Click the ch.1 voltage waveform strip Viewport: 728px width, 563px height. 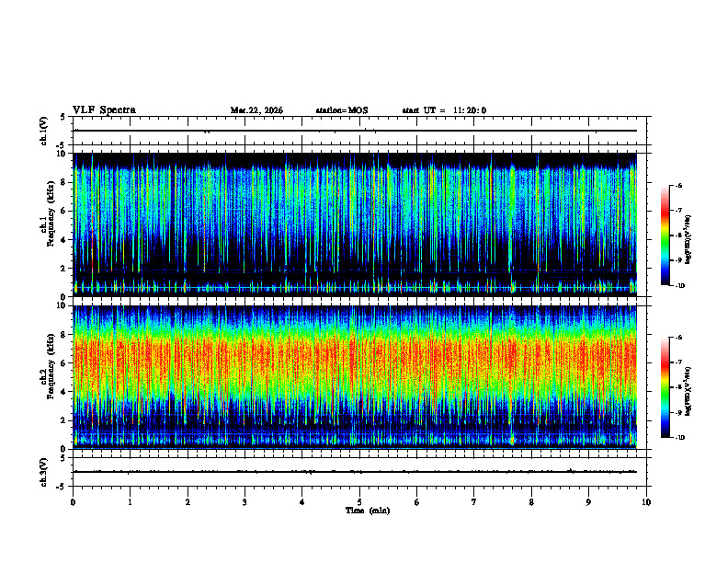pyautogui.click(x=359, y=131)
